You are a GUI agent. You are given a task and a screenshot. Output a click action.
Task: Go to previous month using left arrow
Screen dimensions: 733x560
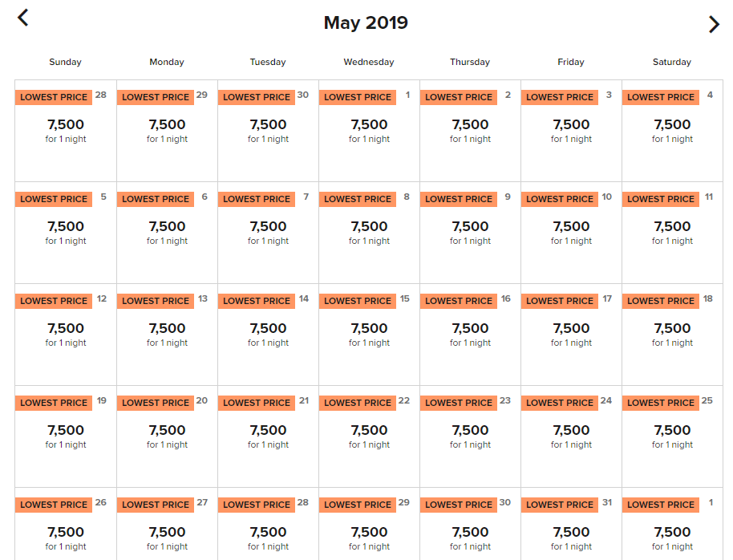[x=23, y=18]
